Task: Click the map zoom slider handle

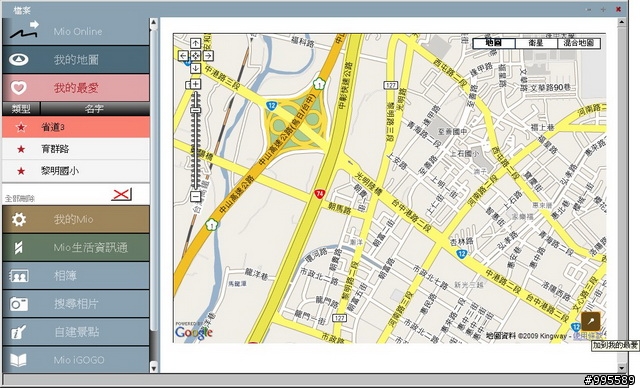Action: tap(196, 110)
